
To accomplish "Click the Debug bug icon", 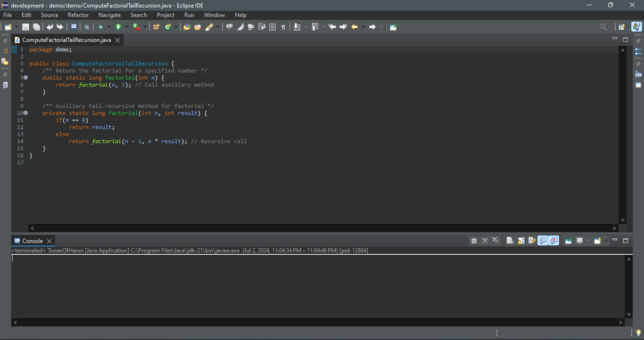I will (100, 27).
